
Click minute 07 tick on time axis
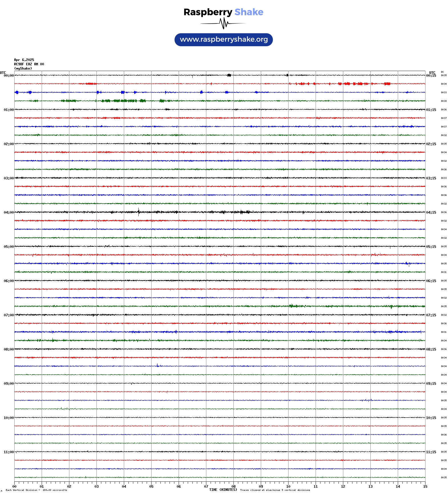(x=206, y=487)
